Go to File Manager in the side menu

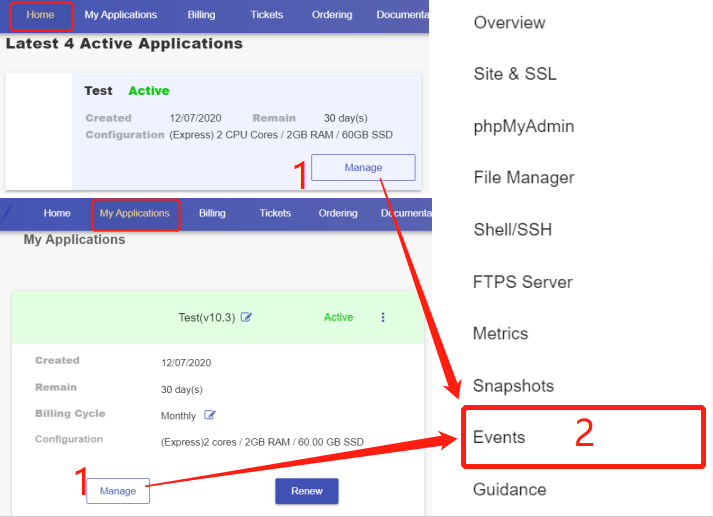tap(524, 178)
